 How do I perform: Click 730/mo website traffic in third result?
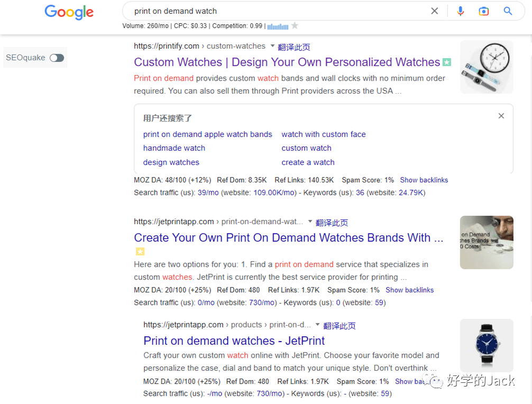coord(269,393)
